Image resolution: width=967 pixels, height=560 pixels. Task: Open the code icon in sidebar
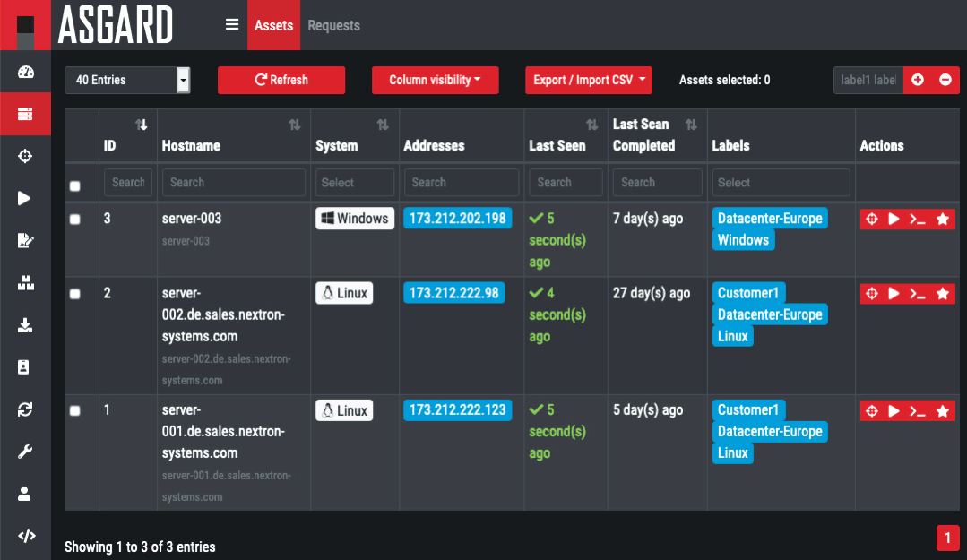(26, 536)
